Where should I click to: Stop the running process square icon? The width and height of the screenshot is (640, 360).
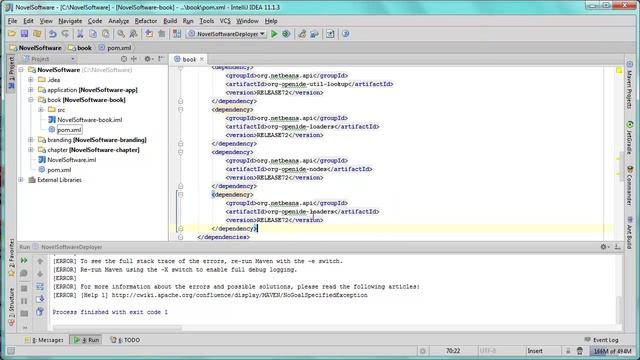coord(24,289)
